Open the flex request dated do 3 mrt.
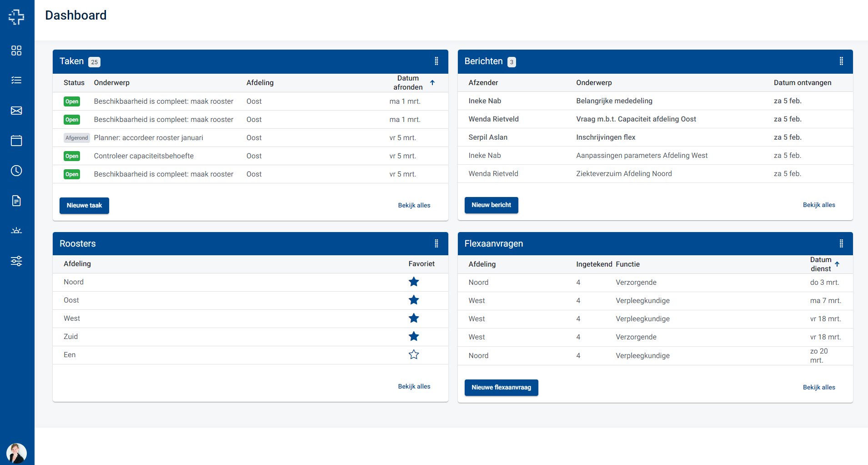Viewport: 868px width, 465px height. (x=655, y=283)
